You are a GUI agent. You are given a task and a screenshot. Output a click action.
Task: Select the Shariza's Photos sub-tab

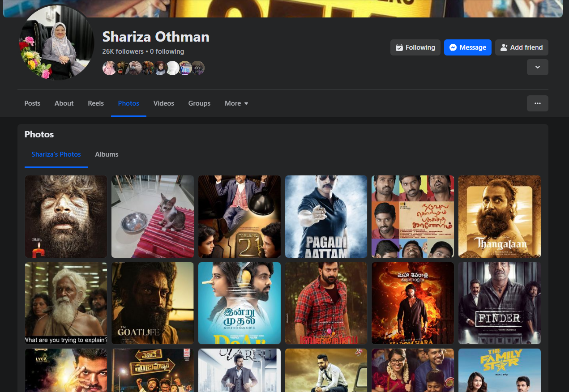(x=56, y=154)
